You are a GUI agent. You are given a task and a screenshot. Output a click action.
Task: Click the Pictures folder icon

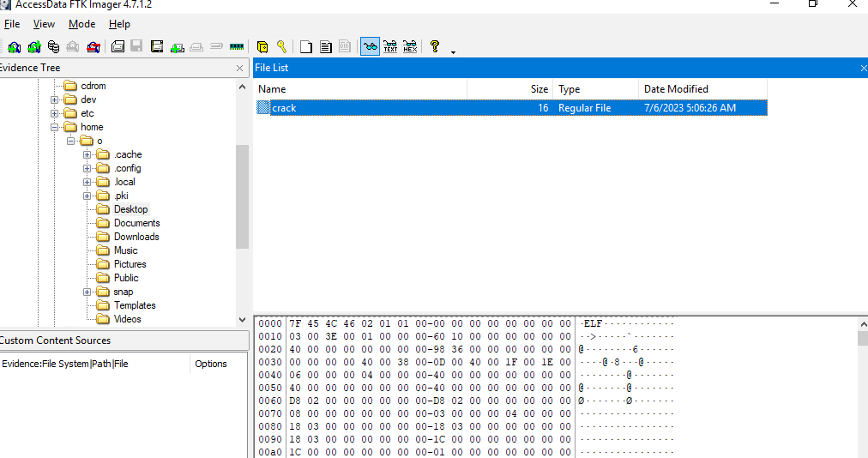coord(103,264)
